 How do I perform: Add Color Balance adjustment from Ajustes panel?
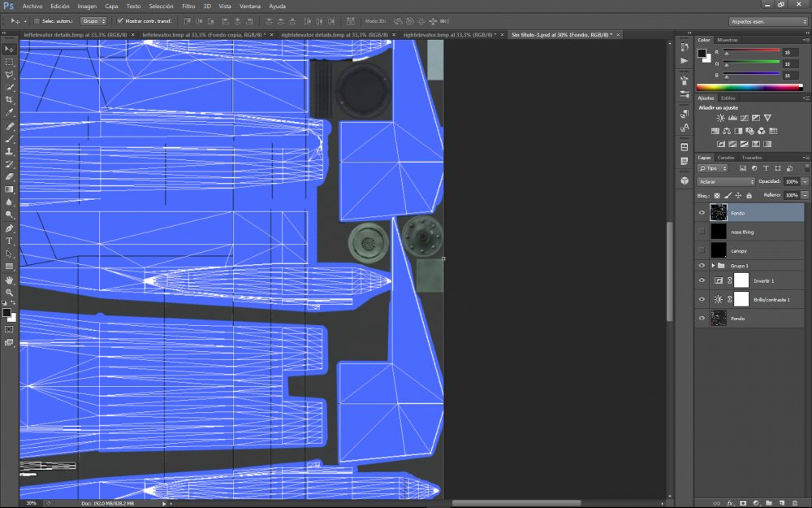pyautogui.click(x=727, y=131)
